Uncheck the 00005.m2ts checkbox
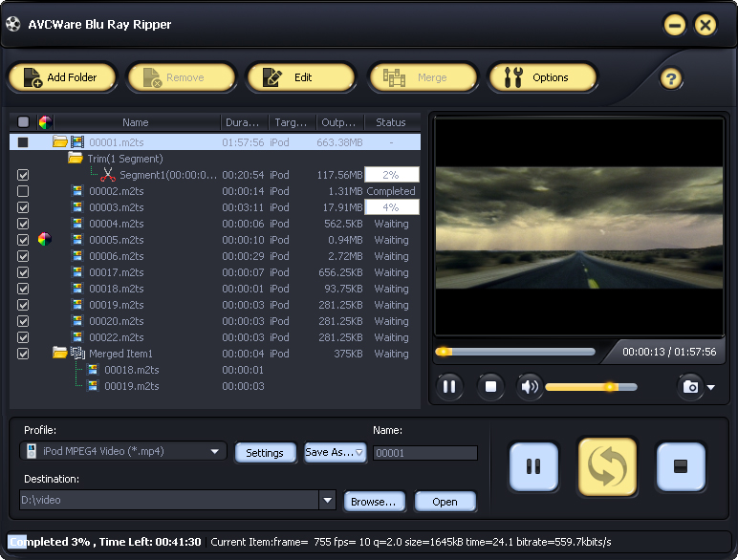738x560 pixels. click(23, 240)
